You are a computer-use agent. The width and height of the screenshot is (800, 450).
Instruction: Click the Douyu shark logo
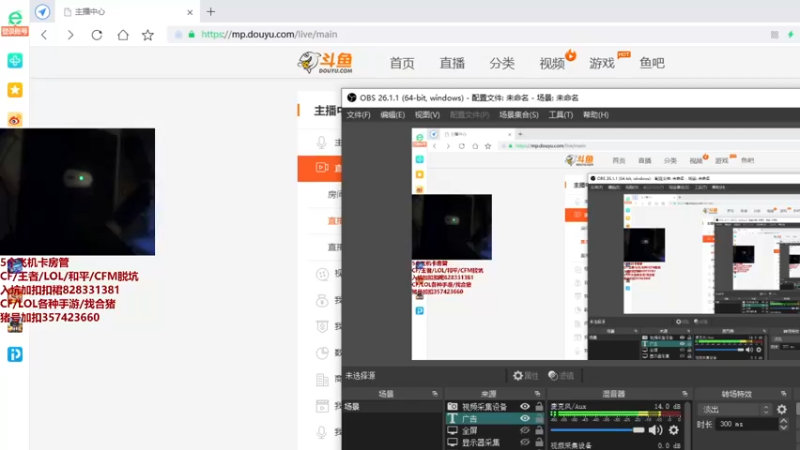pos(325,63)
